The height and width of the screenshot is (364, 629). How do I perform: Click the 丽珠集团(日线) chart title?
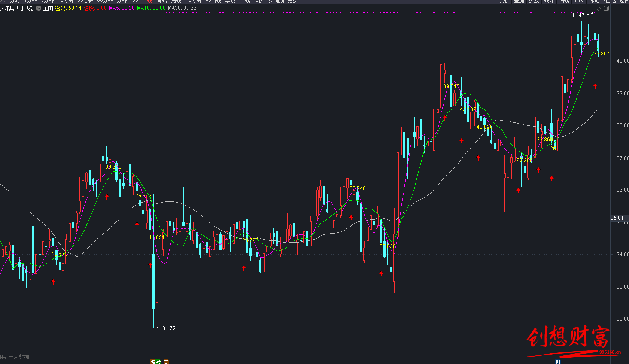pos(17,8)
